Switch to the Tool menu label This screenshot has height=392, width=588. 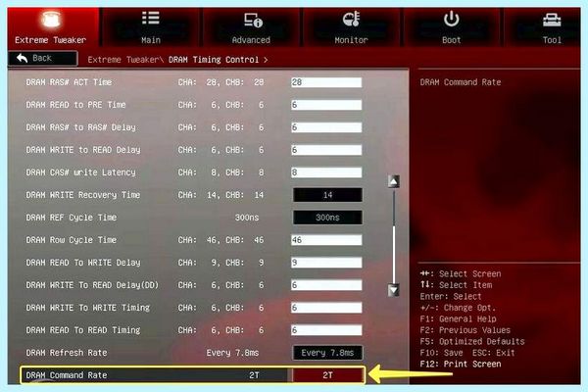pyautogui.click(x=552, y=40)
